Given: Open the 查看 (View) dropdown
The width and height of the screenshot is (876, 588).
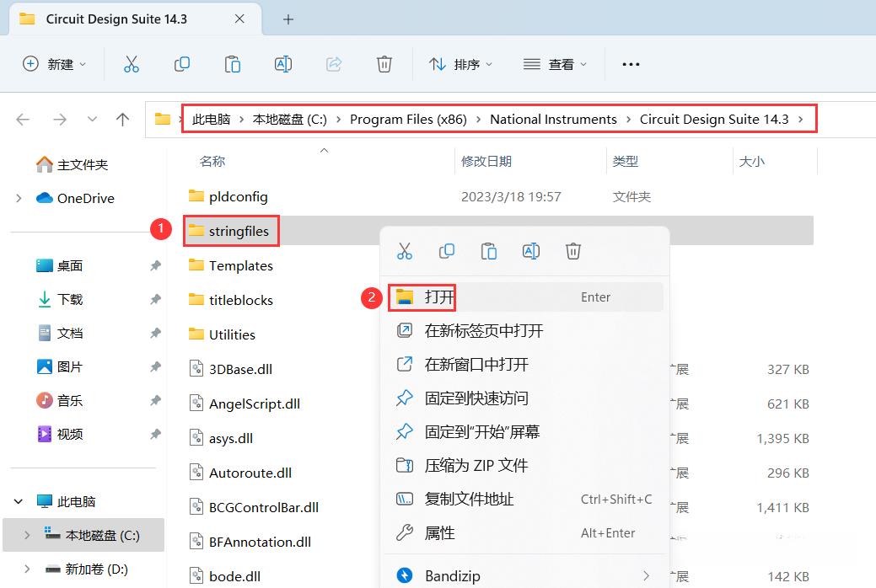Looking at the screenshot, I should tap(555, 64).
